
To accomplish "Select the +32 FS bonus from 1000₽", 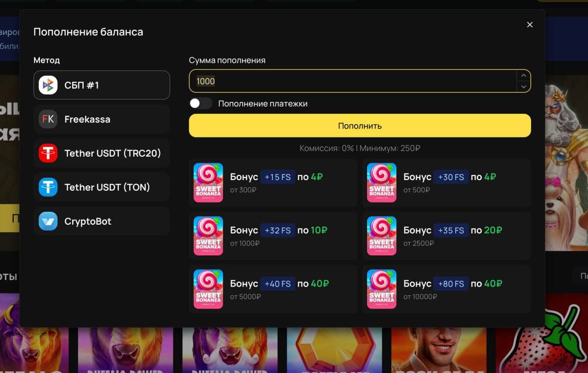I will 273,236.
